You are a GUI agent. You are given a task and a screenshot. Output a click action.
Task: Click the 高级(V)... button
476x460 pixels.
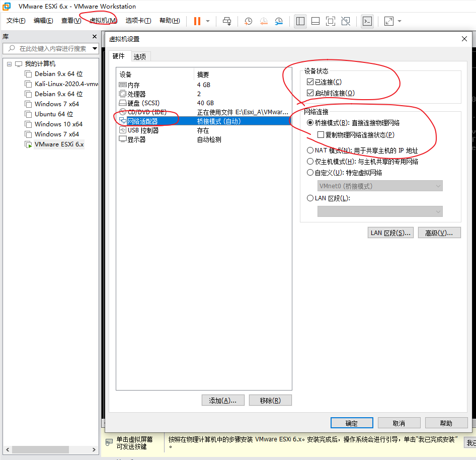coord(439,233)
